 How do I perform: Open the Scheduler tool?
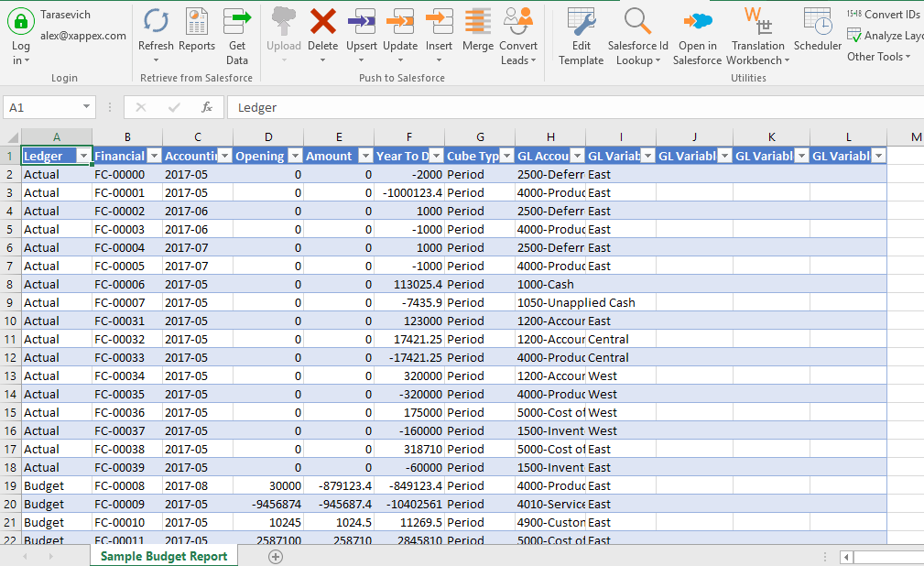tap(818, 29)
